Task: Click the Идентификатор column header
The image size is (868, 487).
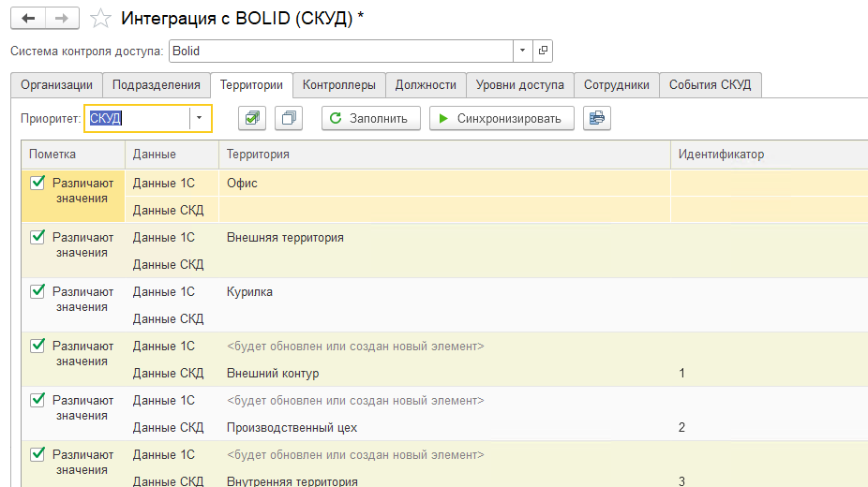Action: (721, 155)
